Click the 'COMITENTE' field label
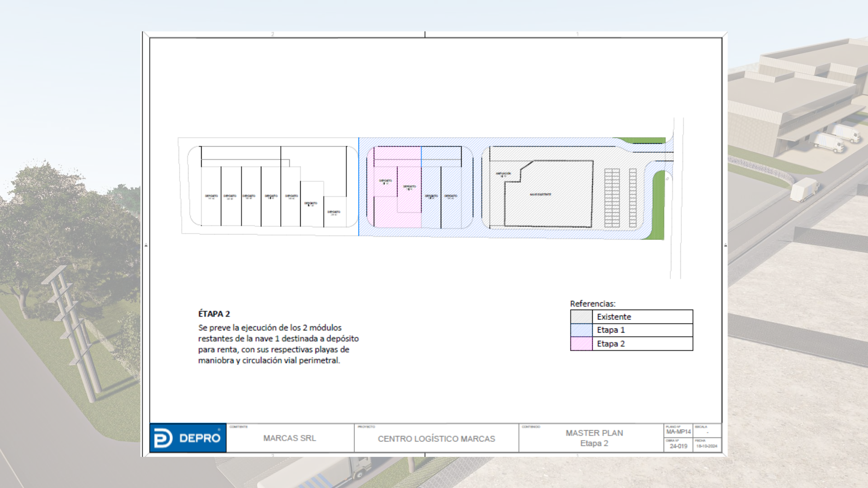This screenshot has width=868, height=488. [238, 427]
